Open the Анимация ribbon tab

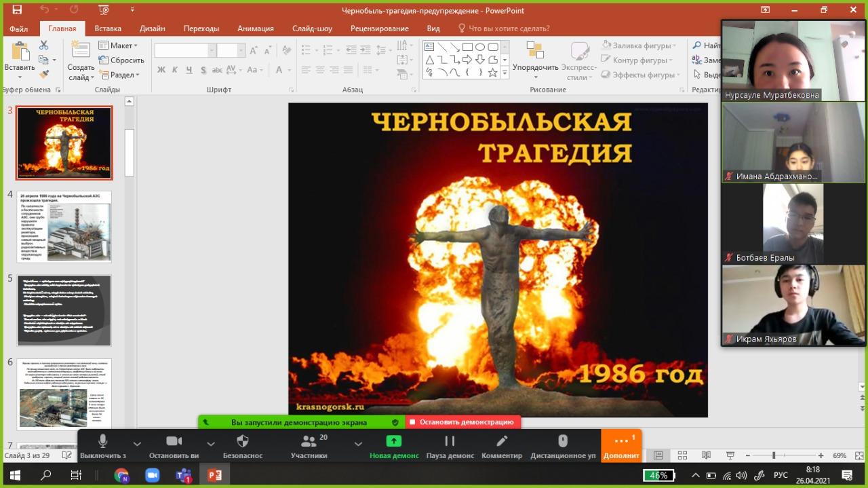(x=255, y=29)
